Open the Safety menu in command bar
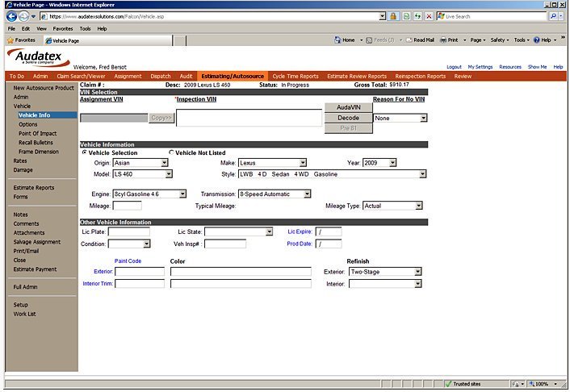The height and width of the screenshot is (392, 570). click(x=500, y=40)
